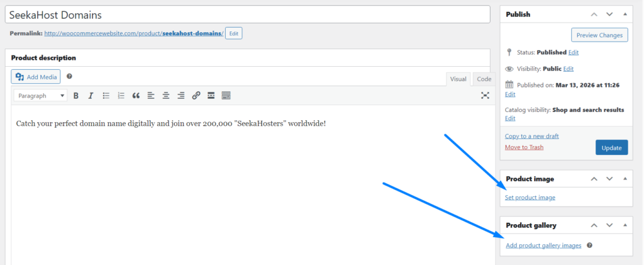Click Set product image link

530,198
